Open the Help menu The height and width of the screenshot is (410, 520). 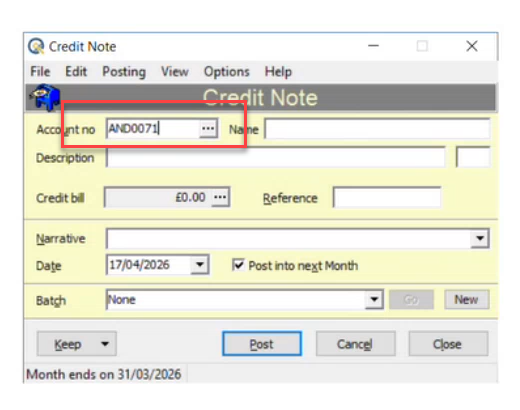[x=278, y=71]
